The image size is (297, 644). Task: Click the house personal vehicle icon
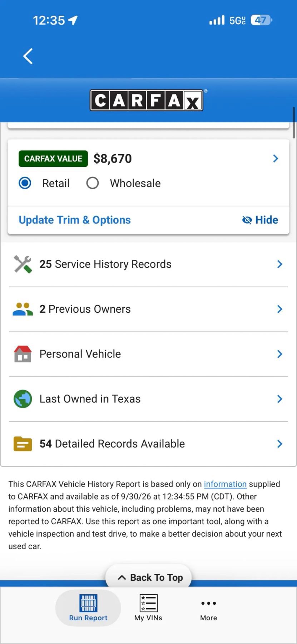click(x=23, y=354)
